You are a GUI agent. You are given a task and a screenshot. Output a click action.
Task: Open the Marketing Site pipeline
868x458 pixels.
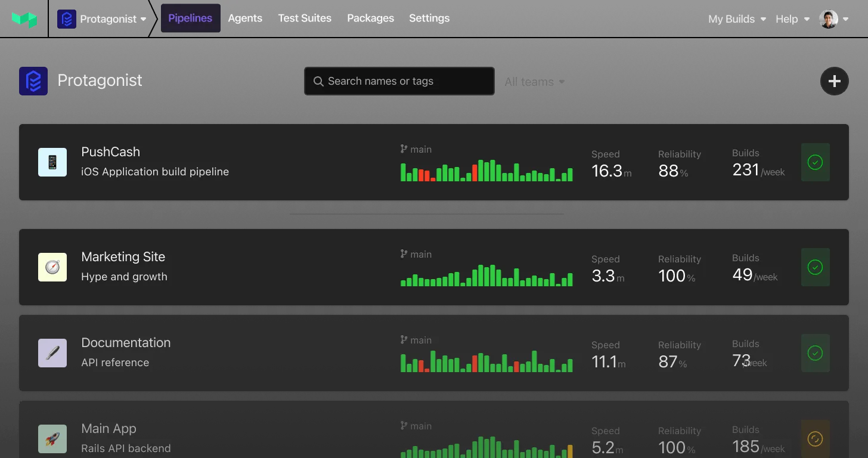(123, 256)
